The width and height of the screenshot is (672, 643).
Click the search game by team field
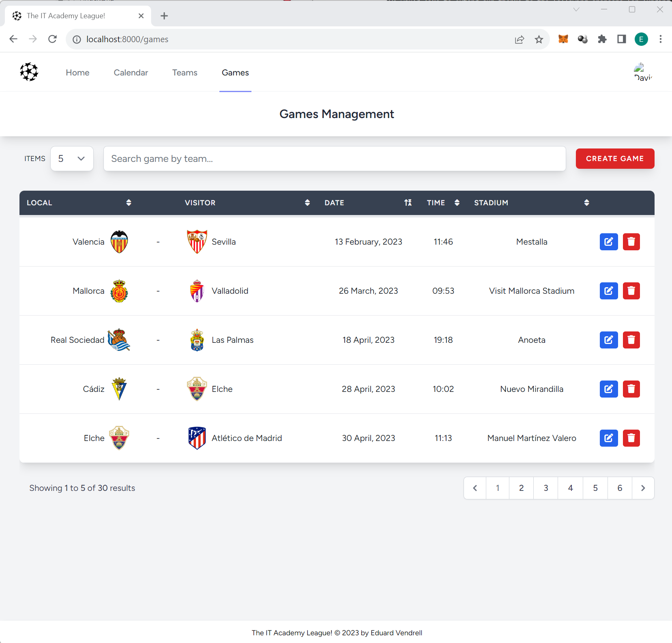[335, 158]
